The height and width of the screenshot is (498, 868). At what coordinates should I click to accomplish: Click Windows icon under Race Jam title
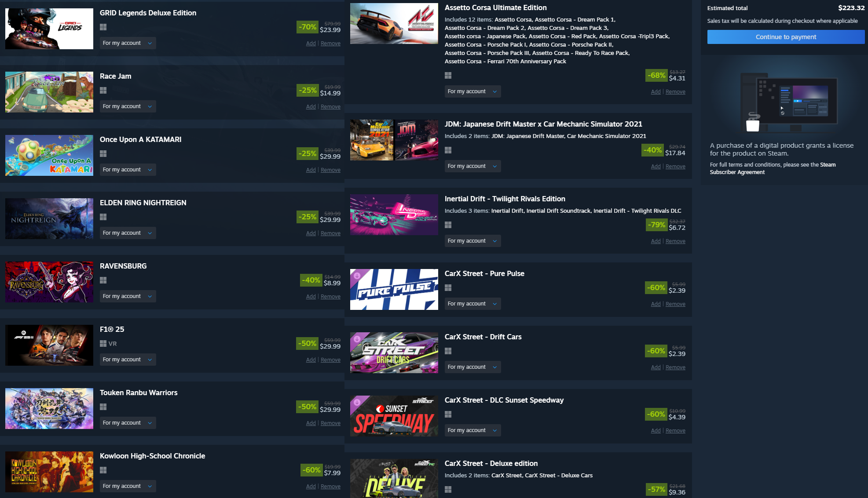point(103,91)
